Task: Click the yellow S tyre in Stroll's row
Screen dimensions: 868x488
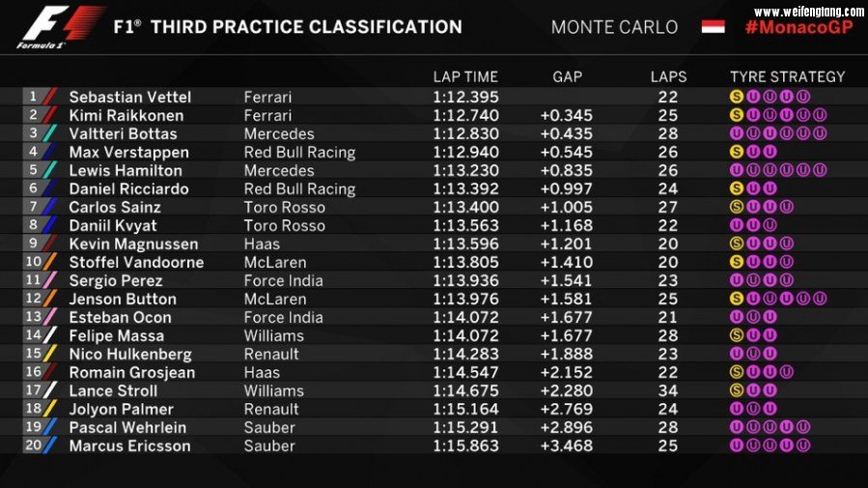Action: [737, 390]
